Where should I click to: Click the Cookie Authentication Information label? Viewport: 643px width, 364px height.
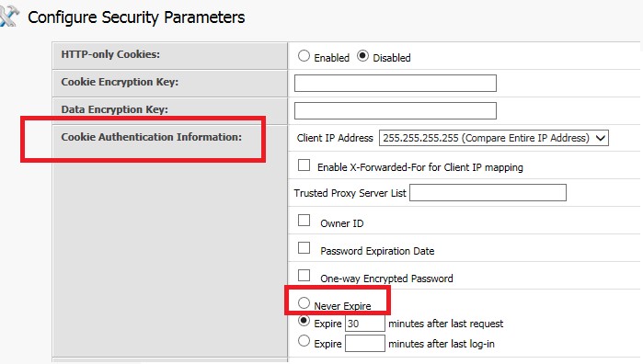click(151, 137)
